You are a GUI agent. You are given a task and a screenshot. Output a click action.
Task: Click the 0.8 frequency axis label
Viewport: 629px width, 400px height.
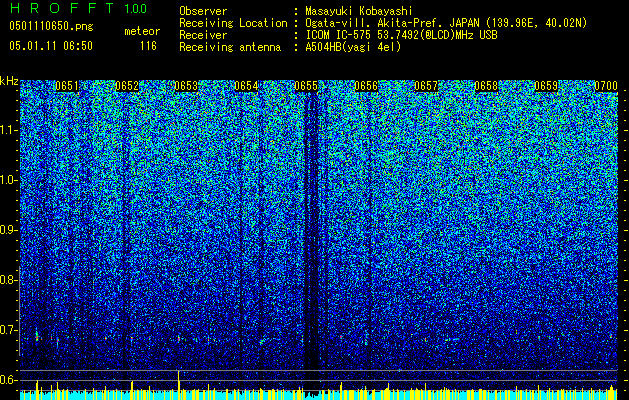click(9, 280)
